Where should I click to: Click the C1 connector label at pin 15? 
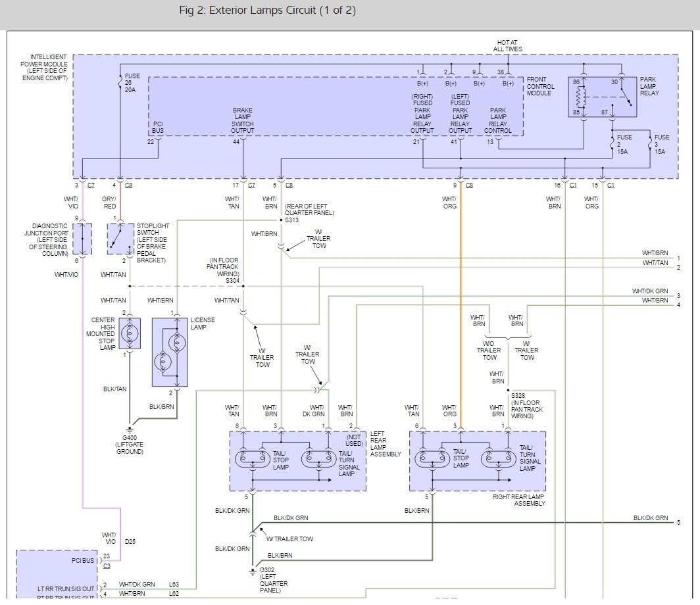point(611,185)
